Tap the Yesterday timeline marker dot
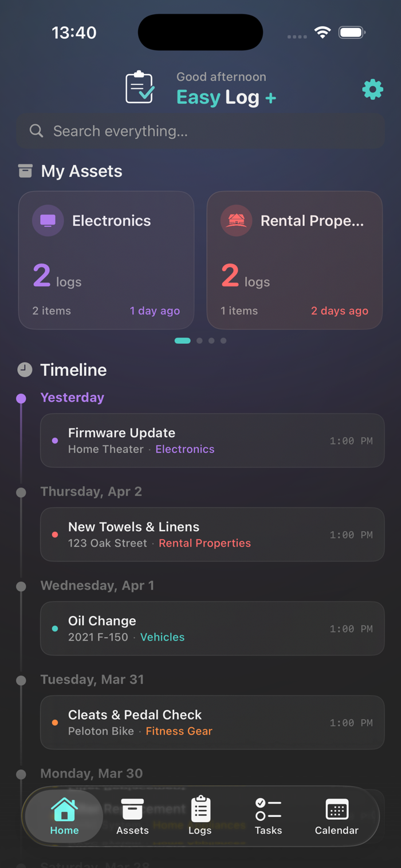This screenshot has height=868, width=401. pos(21,398)
